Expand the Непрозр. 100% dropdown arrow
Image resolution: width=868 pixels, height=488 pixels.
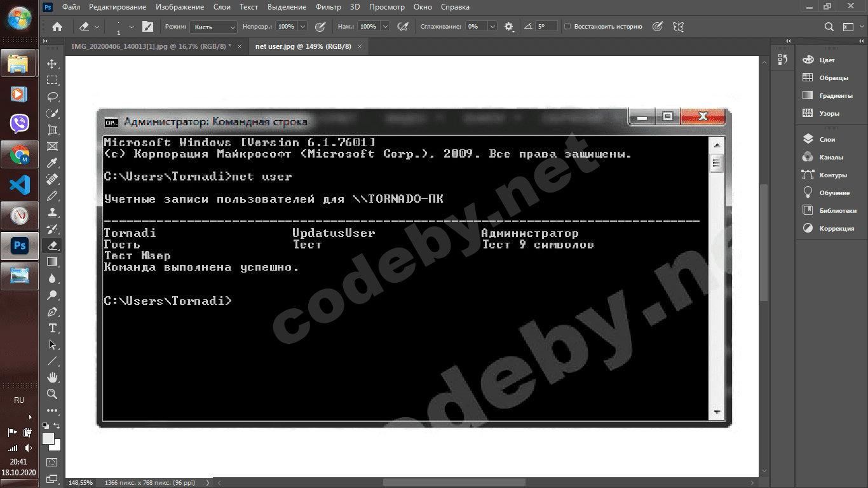[302, 27]
